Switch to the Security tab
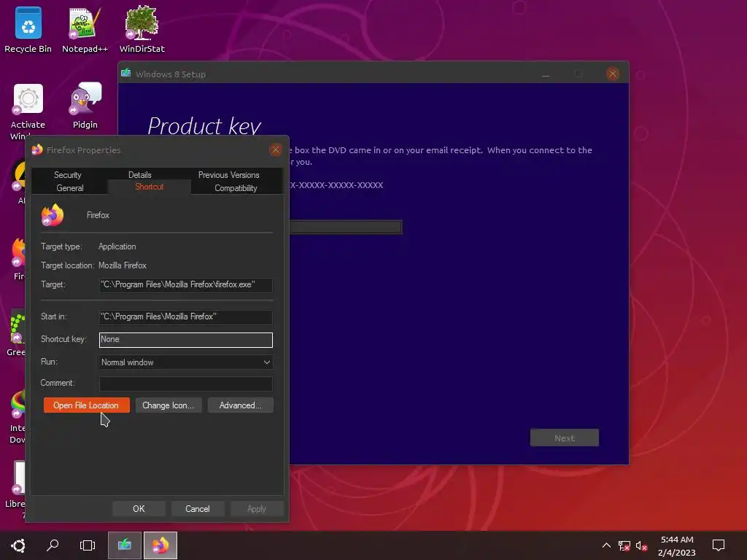Screen dimensions: 747x560 pos(68,175)
